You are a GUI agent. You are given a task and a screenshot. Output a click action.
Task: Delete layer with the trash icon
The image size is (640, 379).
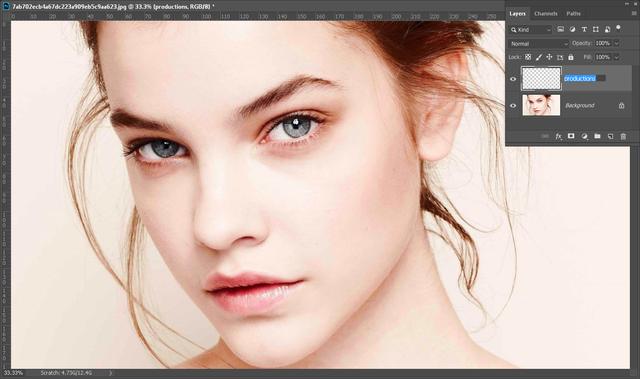pos(623,136)
